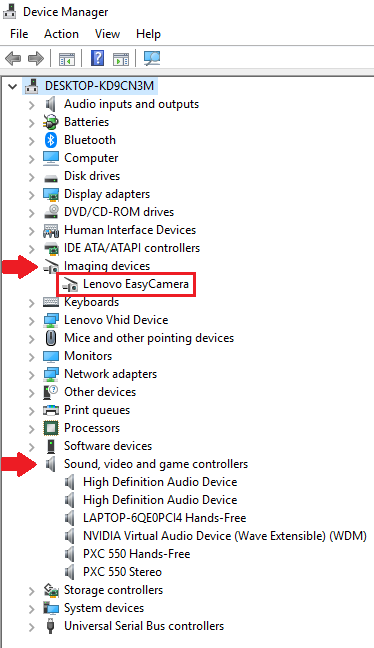Click the Processors chip icon

tap(51, 428)
